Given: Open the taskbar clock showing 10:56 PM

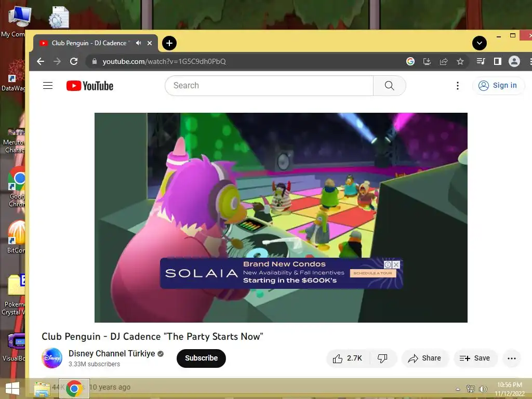Looking at the screenshot, I should (x=510, y=389).
